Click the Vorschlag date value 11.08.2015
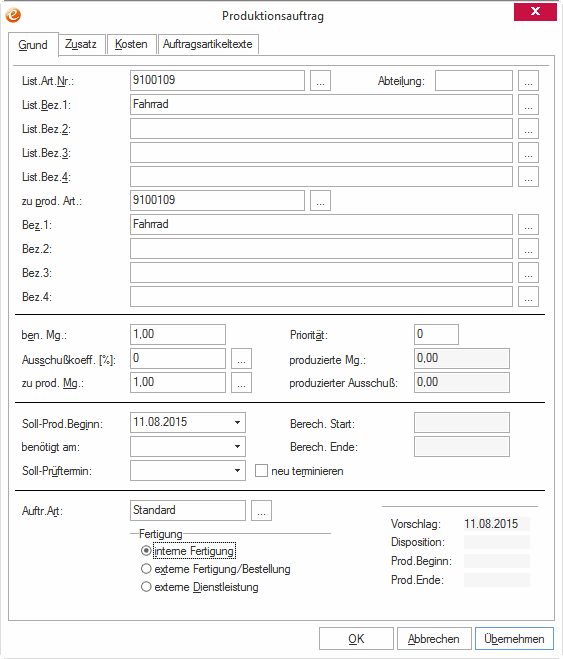This screenshot has width=563, height=659. pos(491,524)
